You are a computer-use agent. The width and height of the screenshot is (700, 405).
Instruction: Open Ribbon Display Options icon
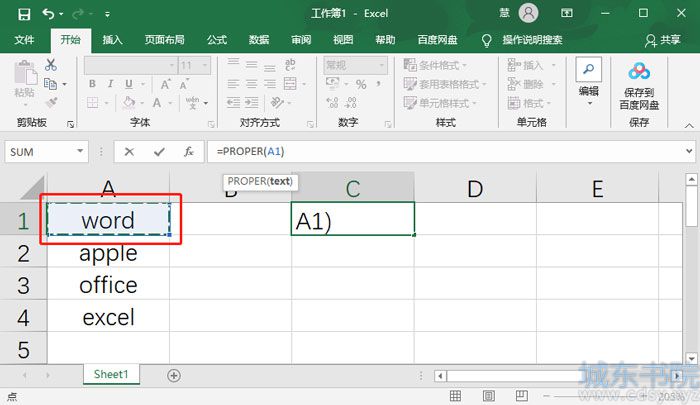point(567,13)
